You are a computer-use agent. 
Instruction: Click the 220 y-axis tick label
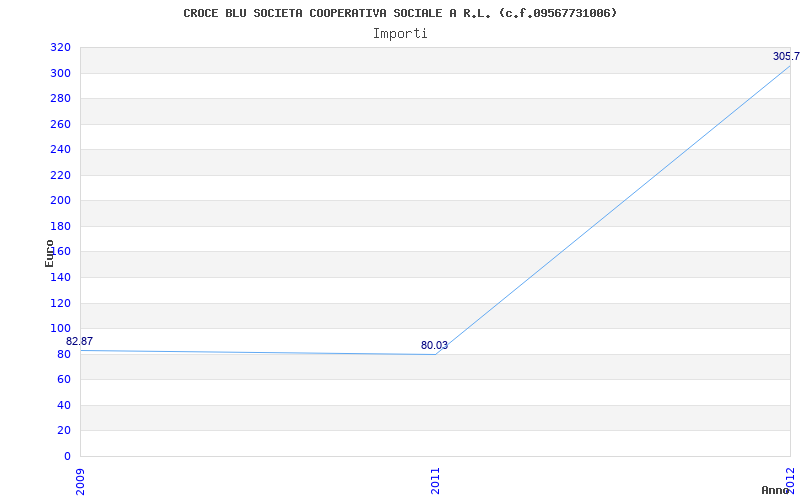60,176
